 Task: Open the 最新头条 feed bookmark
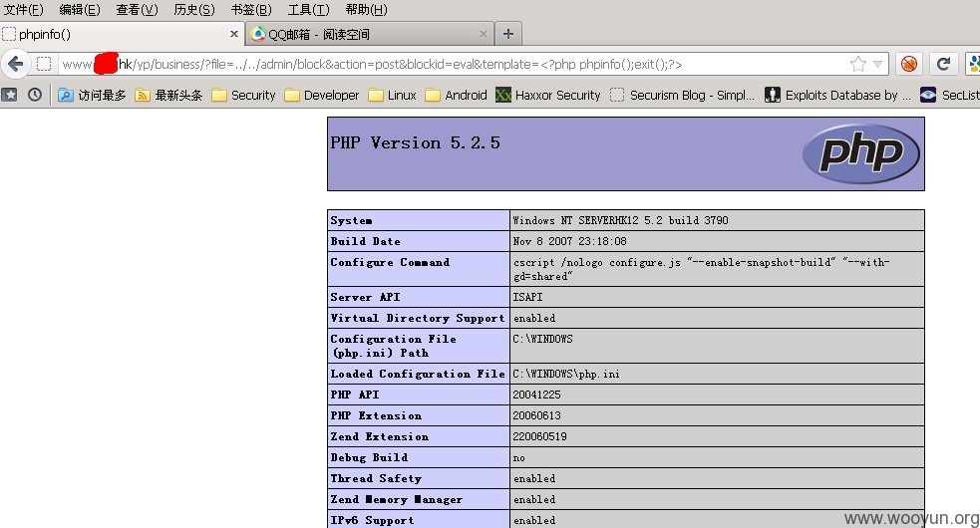pos(168,95)
